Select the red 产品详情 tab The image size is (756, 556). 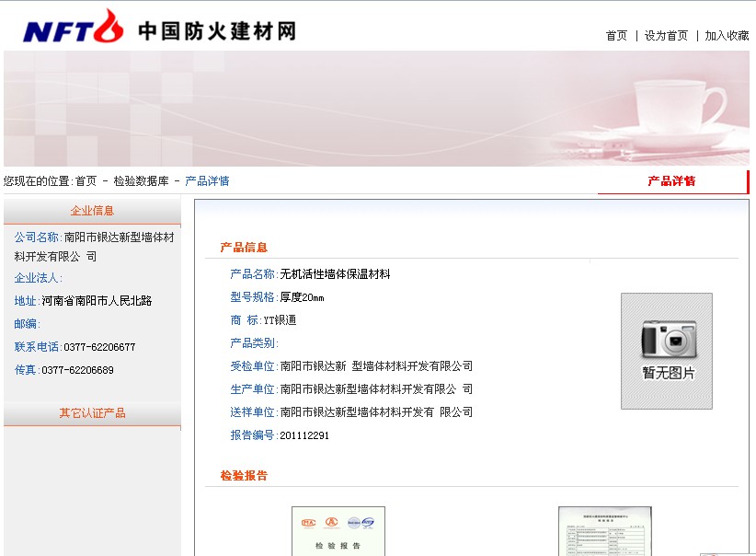pos(671,181)
